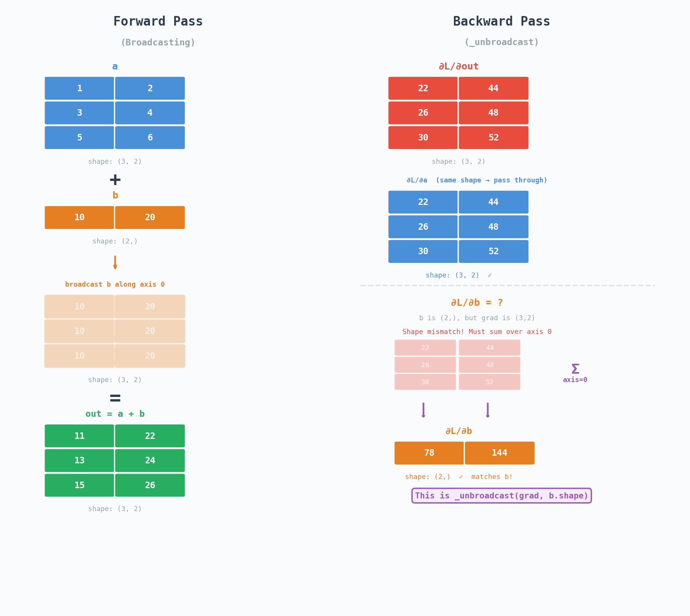Click the 'Backward Pass' heading
The width and height of the screenshot is (690, 616).
[501, 21]
